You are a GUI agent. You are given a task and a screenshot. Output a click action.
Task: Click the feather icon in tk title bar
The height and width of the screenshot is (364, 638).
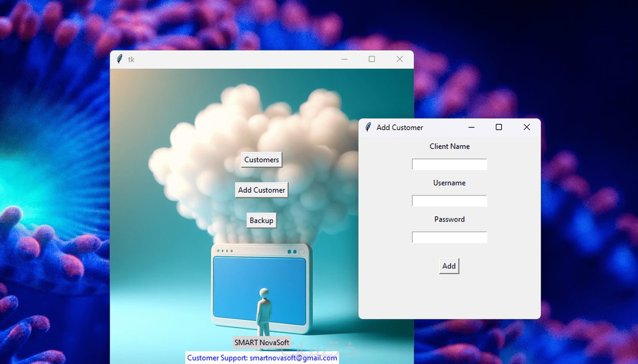pyautogui.click(x=120, y=59)
